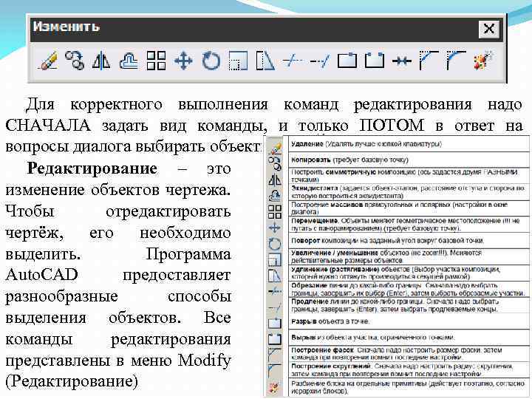Viewport: 532px width, 399px height.
Task: Click the fillet icon beside Построение скруглений row
Action: 275,370
